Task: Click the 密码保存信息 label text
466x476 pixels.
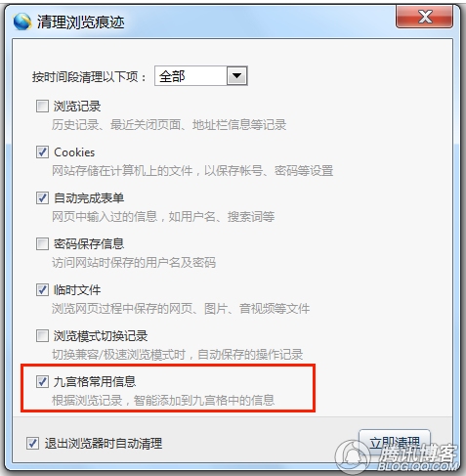Action: [89, 243]
